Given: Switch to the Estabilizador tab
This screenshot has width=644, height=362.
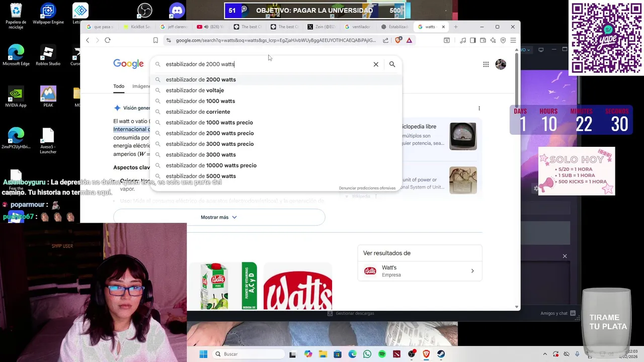Looking at the screenshot, I should [x=396, y=27].
